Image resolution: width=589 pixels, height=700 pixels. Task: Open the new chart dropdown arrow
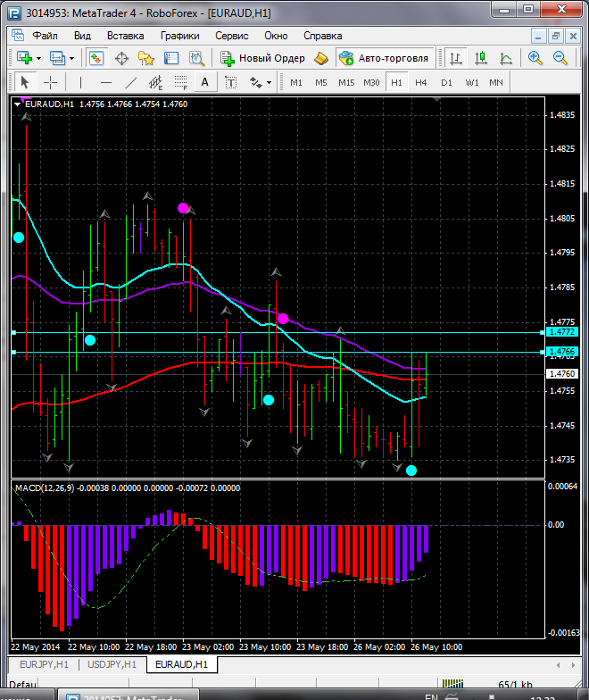(x=39, y=58)
